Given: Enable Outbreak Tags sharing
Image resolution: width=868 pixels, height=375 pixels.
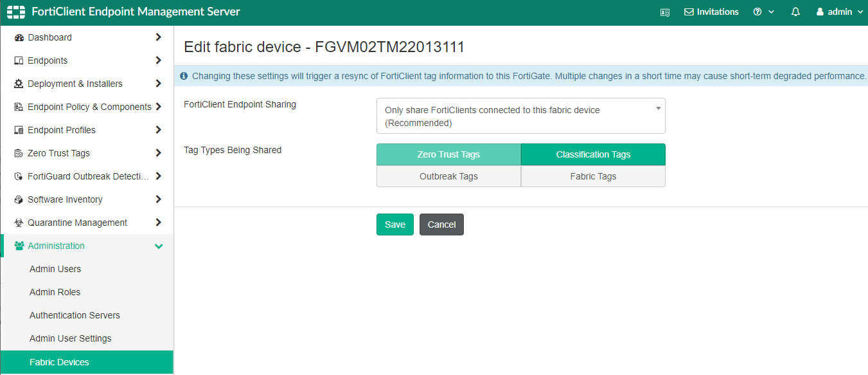Looking at the screenshot, I should (x=448, y=176).
